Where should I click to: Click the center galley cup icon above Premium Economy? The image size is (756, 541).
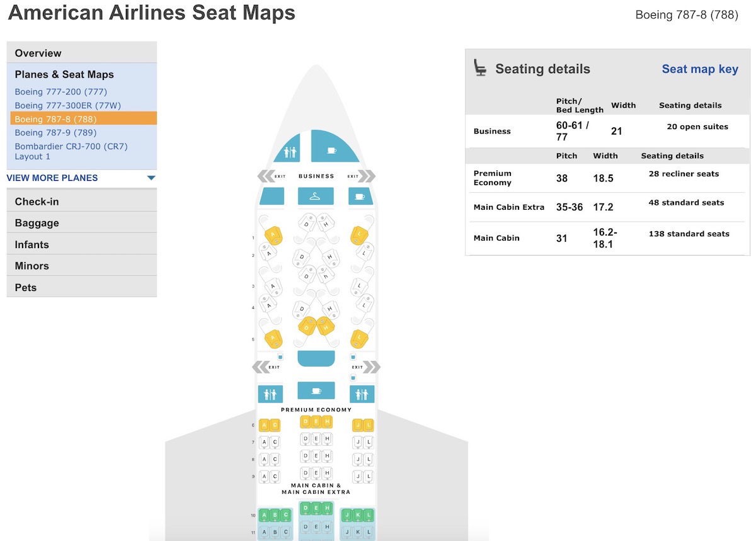(x=316, y=390)
